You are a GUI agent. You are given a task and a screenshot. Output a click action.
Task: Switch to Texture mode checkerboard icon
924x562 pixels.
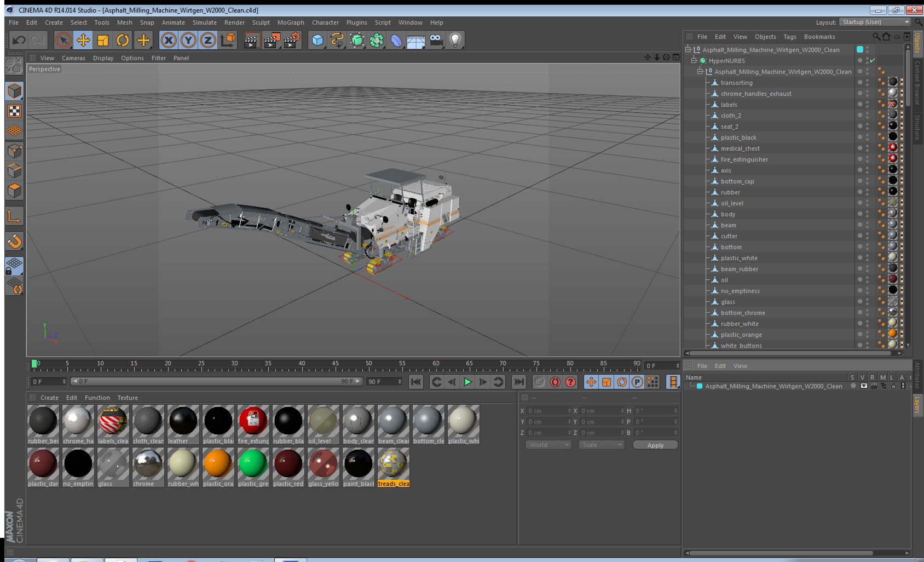[x=14, y=111]
